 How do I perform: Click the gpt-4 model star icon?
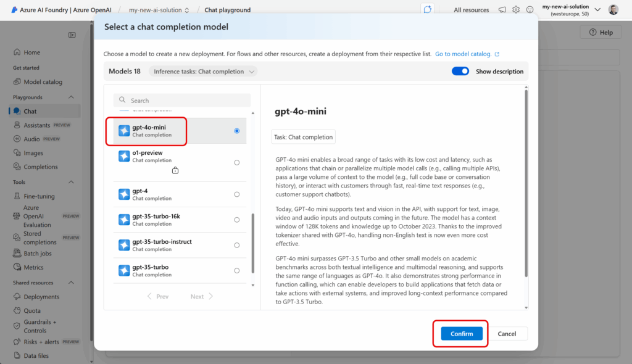(x=124, y=194)
